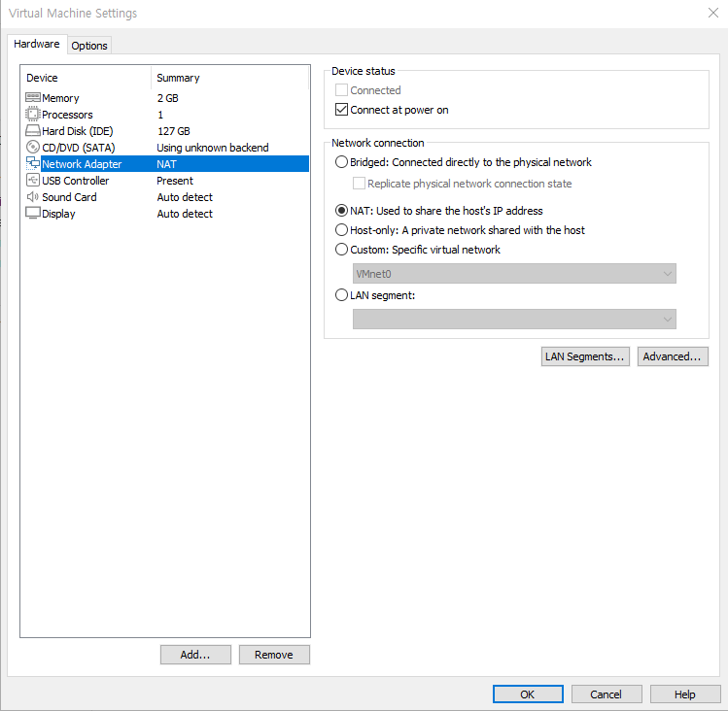Click the CD/DVD (SATA) disc icon
This screenshot has width=728, height=711.
click(x=32, y=147)
